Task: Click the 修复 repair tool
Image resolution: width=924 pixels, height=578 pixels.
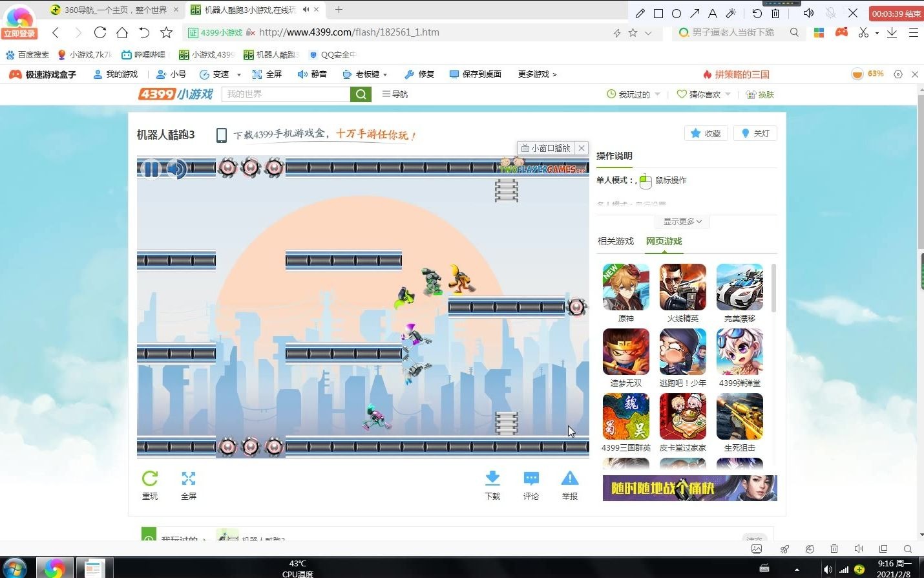Action: [x=419, y=74]
